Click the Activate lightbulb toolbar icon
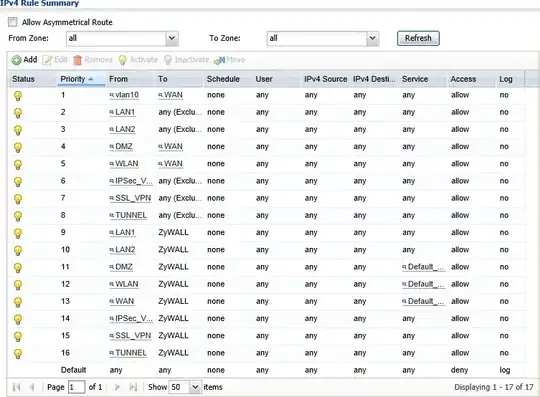The height and width of the screenshot is (397, 540). click(x=123, y=60)
